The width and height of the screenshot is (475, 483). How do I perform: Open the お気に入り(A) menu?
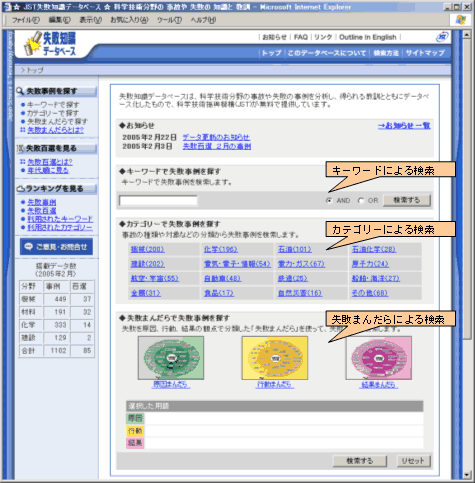[x=129, y=20]
